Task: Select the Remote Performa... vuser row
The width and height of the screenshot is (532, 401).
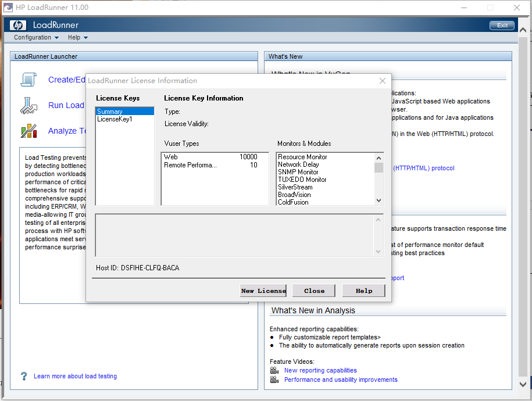Action: pyautogui.click(x=215, y=165)
